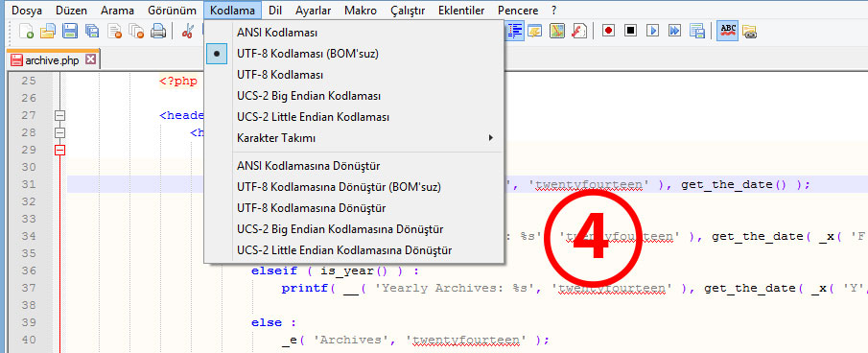Click the Open file folder icon
868x353 pixels.
(48, 31)
